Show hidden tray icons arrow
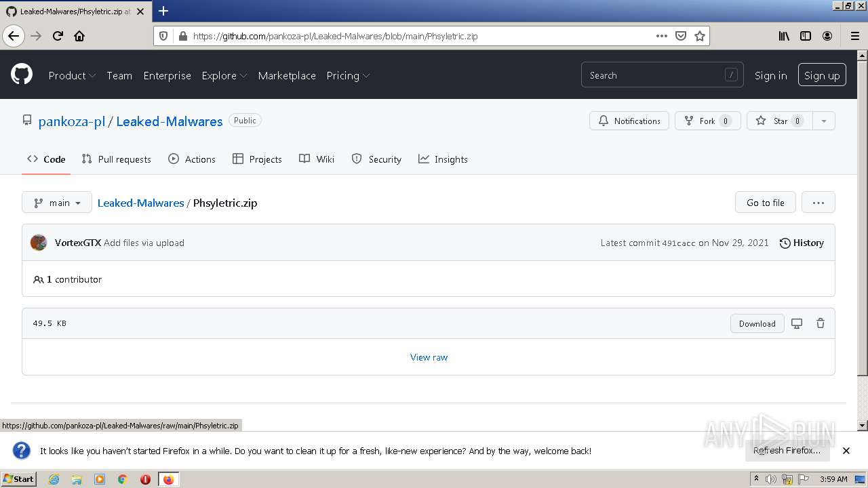 [x=757, y=479]
